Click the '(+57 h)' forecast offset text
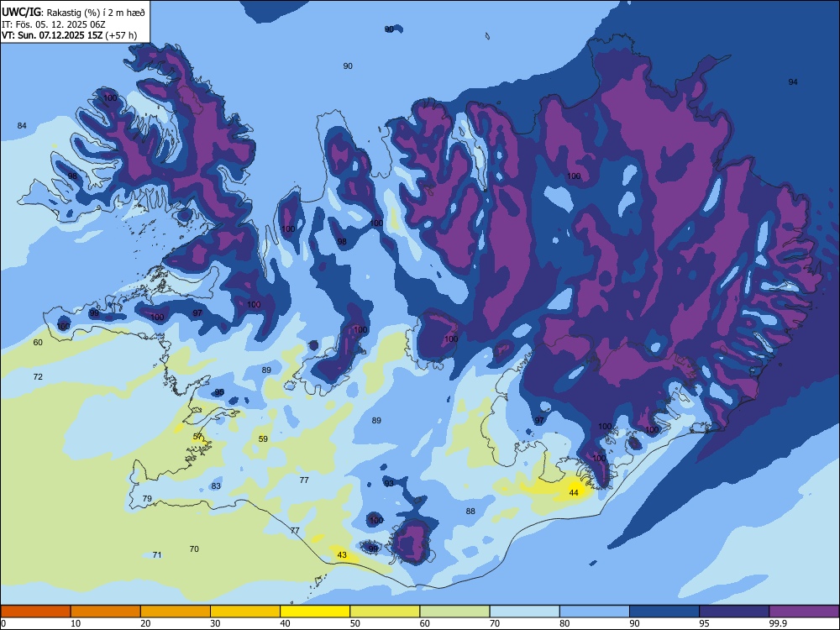This screenshot has width=840, height=630. [x=121, y=35]
